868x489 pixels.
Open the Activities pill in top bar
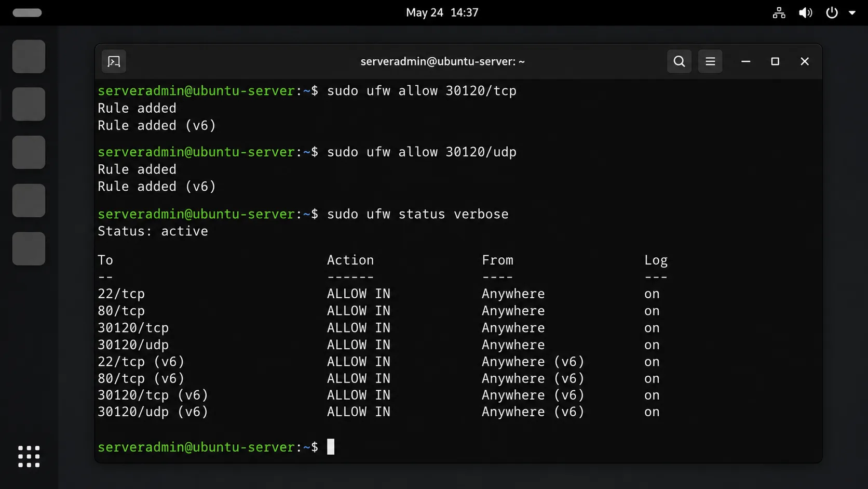tap(27, 12)
